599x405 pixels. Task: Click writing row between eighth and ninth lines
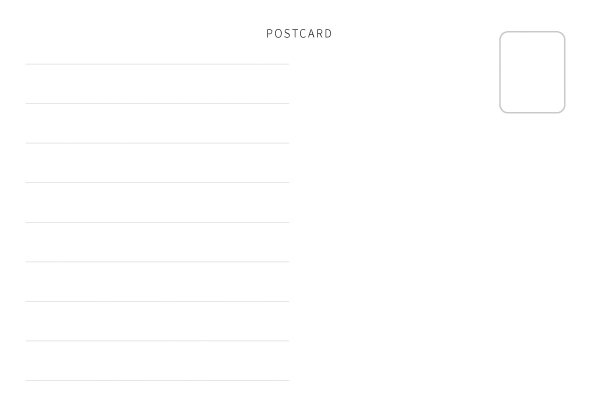point(157,361)
